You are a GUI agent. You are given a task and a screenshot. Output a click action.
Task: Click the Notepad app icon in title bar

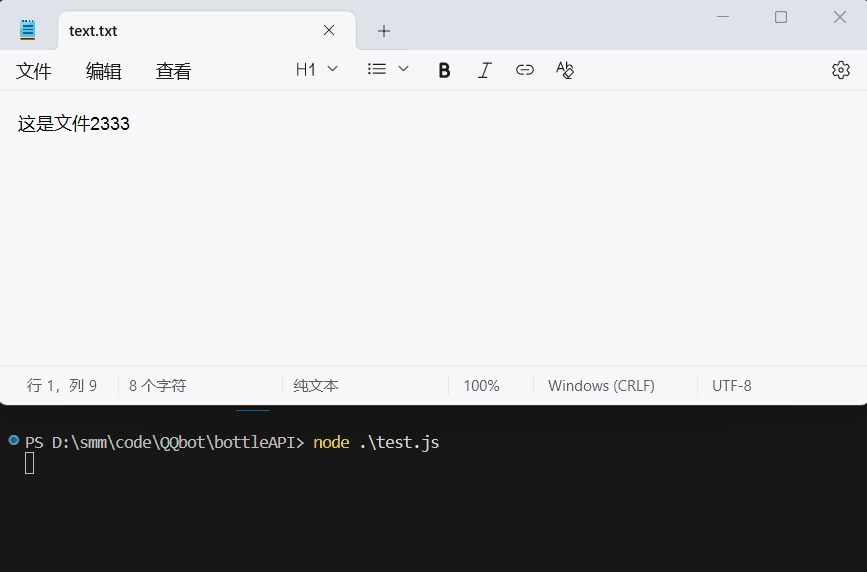[x=28, y=30]
